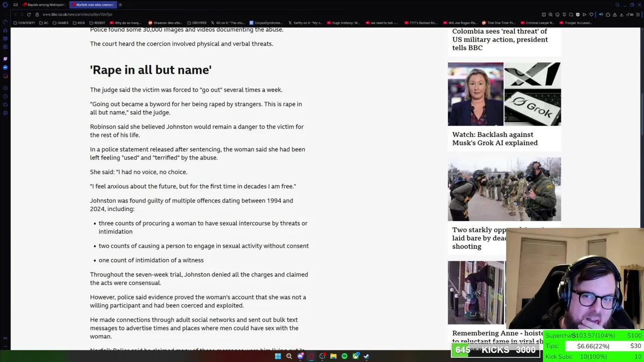
Task: Click the browser forward arrow
Action: (x=22, y=15)
